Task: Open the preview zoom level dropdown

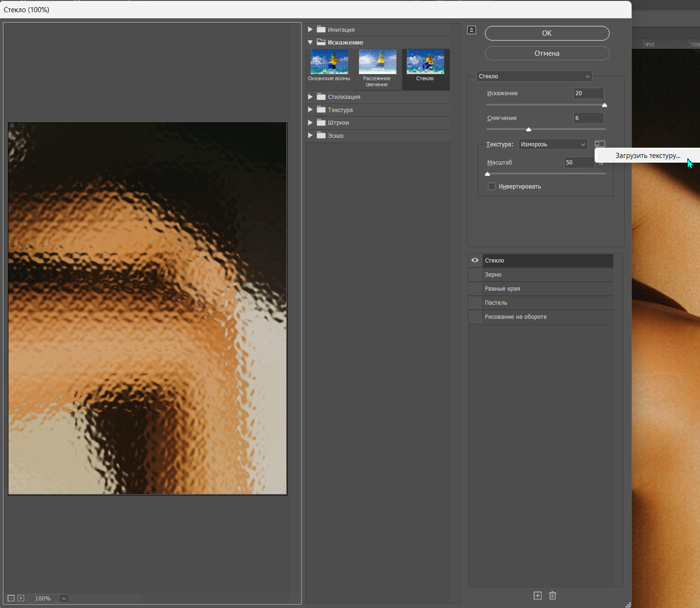Action: [x=64, y=598]
